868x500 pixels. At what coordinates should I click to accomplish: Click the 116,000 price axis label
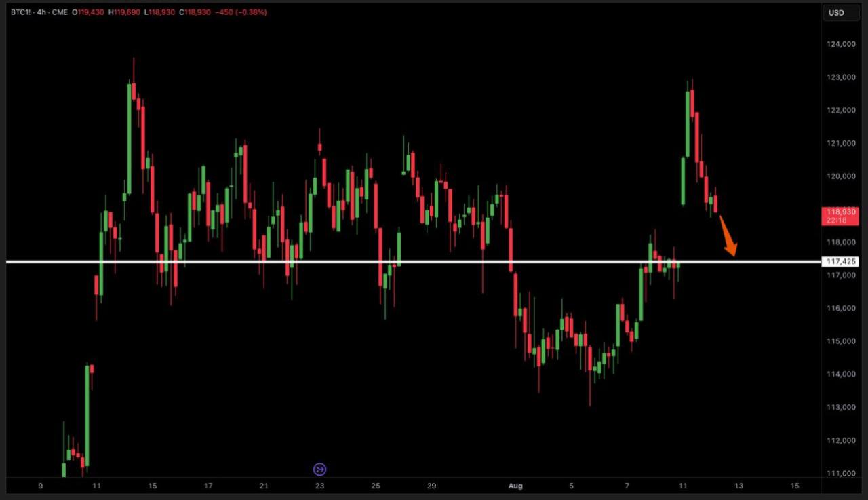841,309
